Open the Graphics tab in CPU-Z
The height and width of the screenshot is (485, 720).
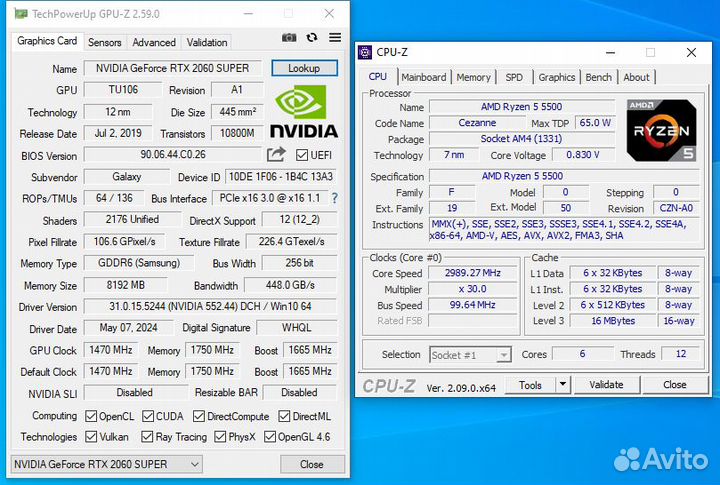(557, 77)
